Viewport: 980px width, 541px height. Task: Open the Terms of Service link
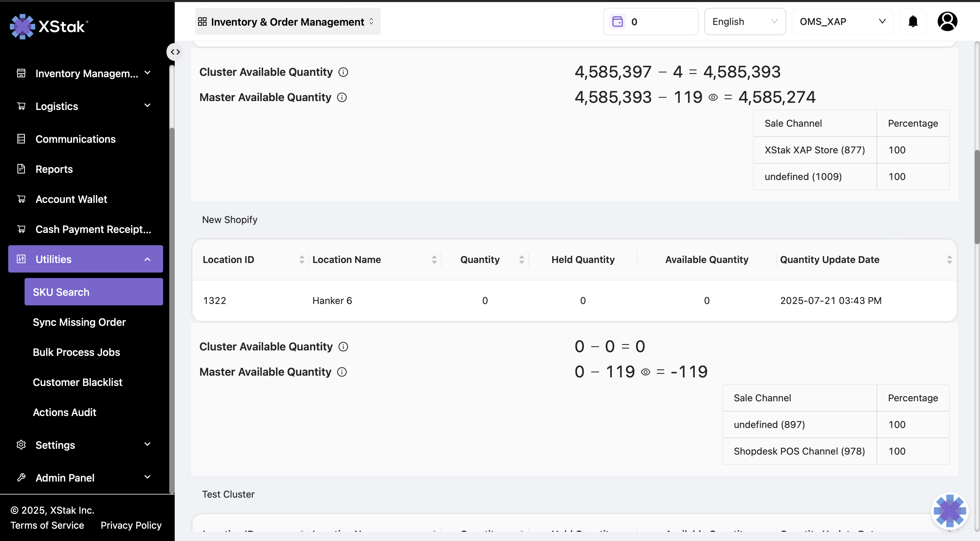(x=47, y=525)
